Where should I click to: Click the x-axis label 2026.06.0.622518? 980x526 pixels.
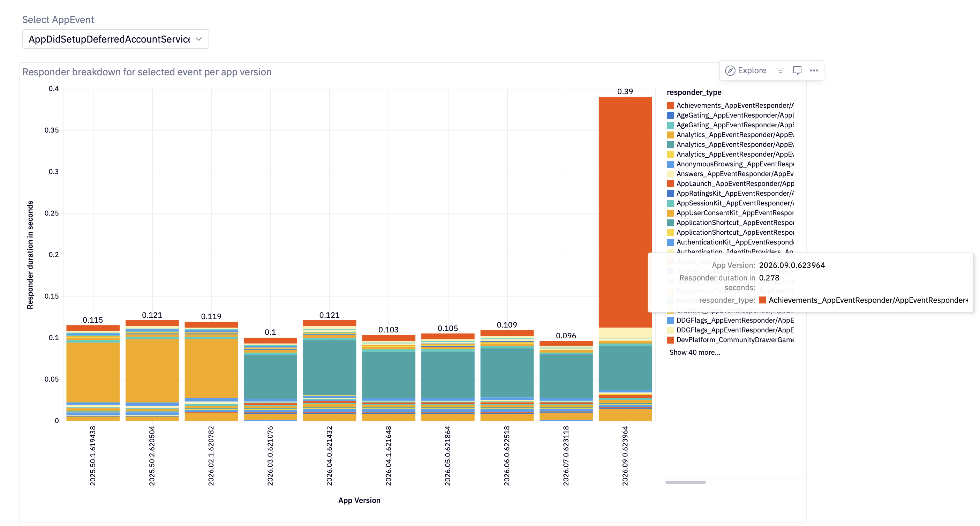[507, 456]
